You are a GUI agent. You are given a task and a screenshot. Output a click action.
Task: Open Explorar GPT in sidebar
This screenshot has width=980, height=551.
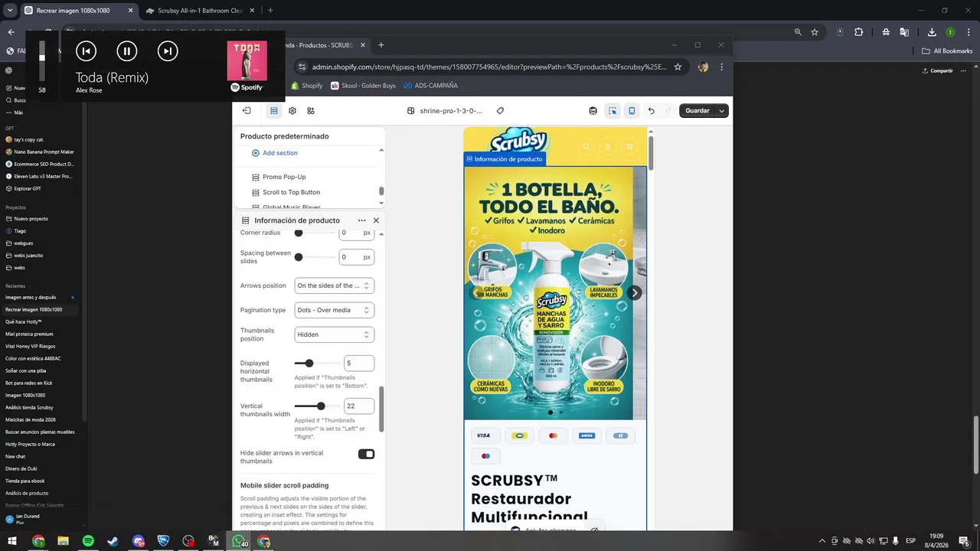(x=23, y=188)
